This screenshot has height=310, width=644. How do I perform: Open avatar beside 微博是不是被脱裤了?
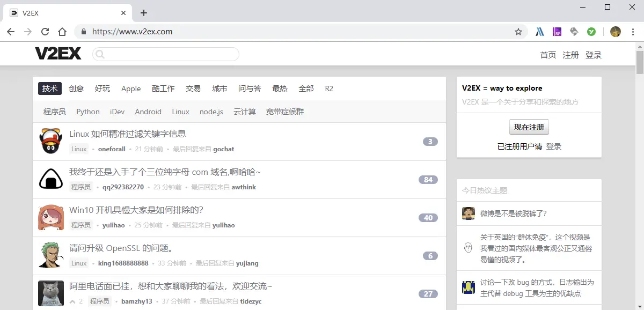(x=469, y=213)
